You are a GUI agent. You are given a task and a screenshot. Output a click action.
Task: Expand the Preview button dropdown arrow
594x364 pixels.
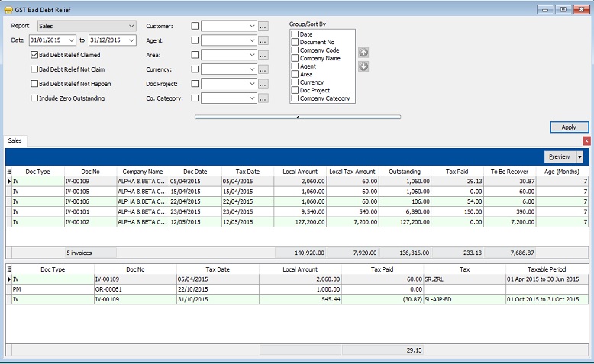(x=579, y=156)
